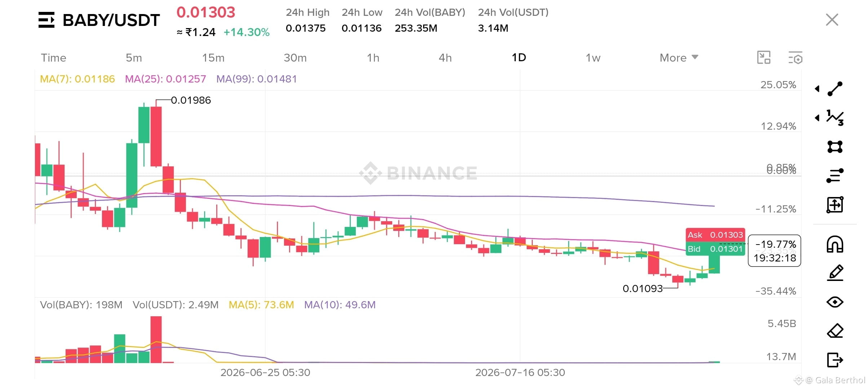This screenshot has height=389, width=868.
Task: Click the volume MA(5): 73.6M label
Action: coord(261,305)
